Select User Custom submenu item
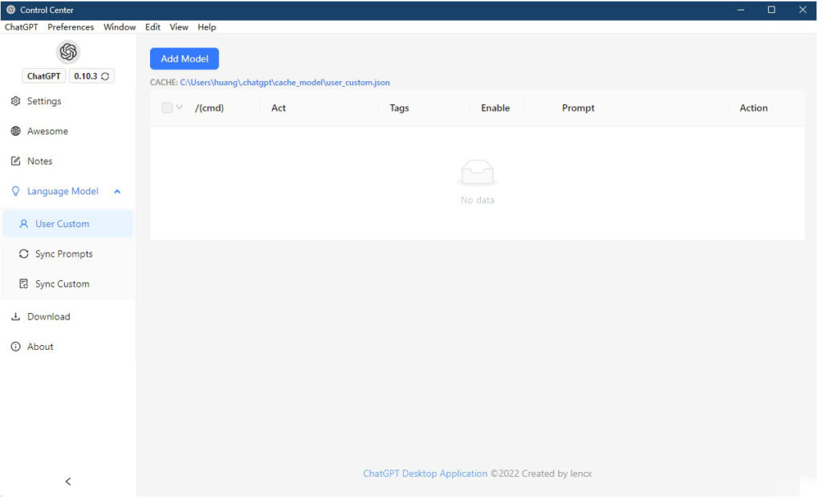The width and height of the screenshot is (822, 504). [68, 224]
